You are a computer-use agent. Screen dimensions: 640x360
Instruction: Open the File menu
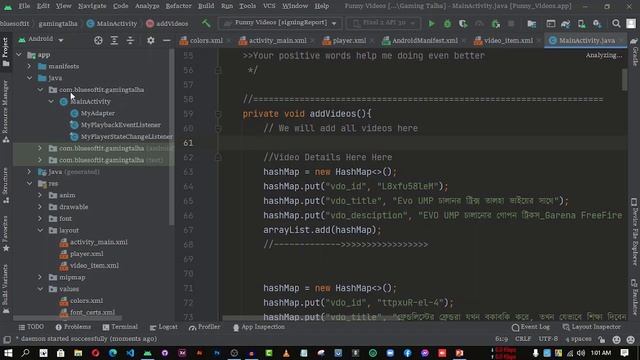click(x=24, y=6)
